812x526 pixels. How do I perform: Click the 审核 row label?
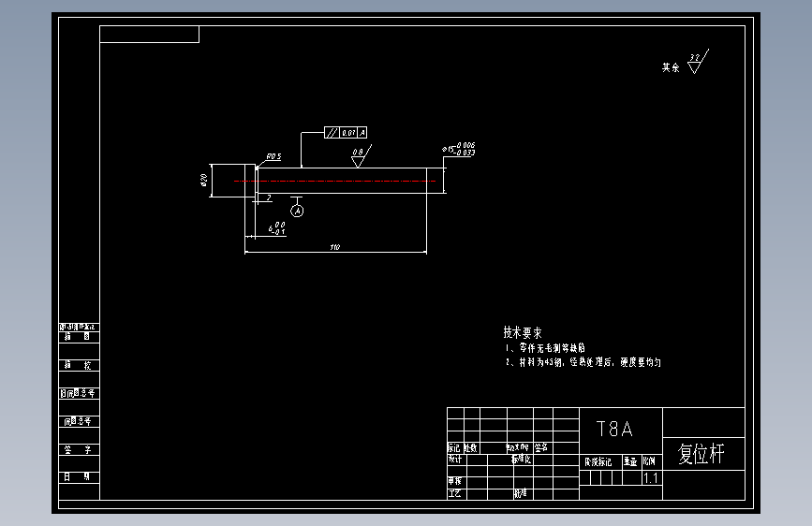click(x=455, y=481)
